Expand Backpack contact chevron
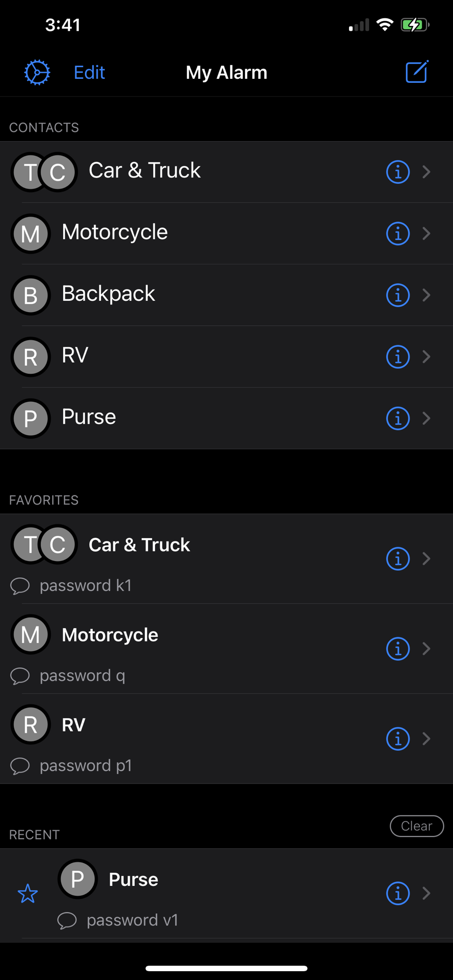Viewport: 453px width, 980px height. (427, 295)
